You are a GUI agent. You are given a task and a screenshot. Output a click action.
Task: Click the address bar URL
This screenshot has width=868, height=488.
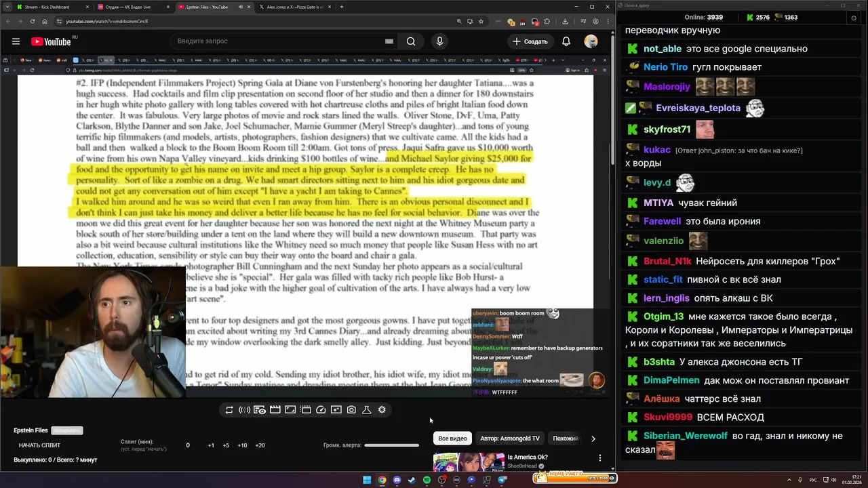tap(107, 21)
